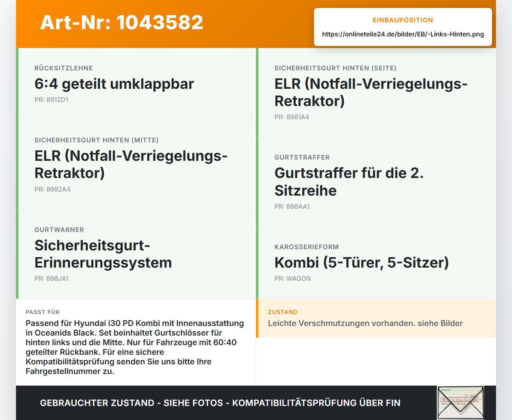Click PR code WAGON

pyautogui.click(x=292, y=279)
